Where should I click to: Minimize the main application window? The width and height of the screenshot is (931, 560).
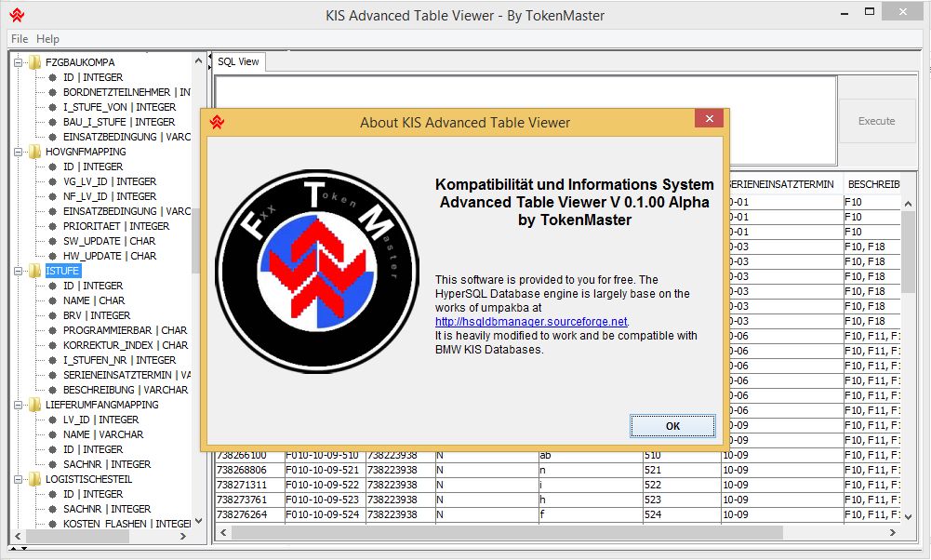(845, 13)
